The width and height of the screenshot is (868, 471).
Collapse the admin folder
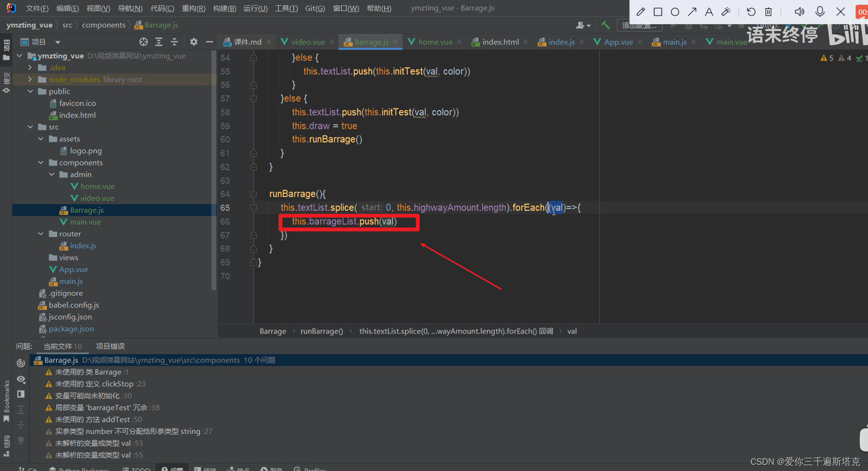(x=52, y=174)
